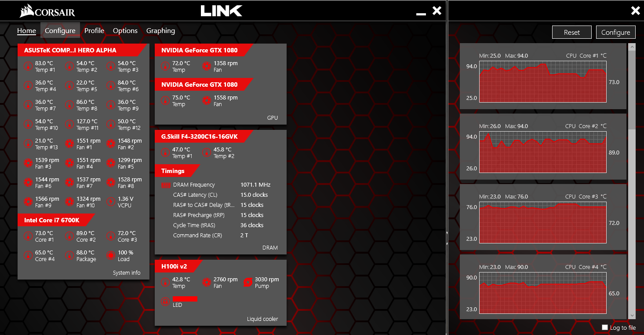Click the CPU Load 100 % chip icon

(x=111, y=256)
